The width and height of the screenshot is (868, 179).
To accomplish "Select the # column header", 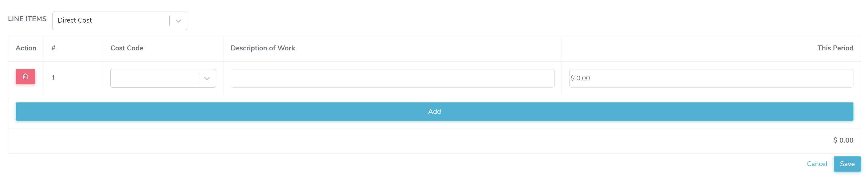I will [53, 48].
